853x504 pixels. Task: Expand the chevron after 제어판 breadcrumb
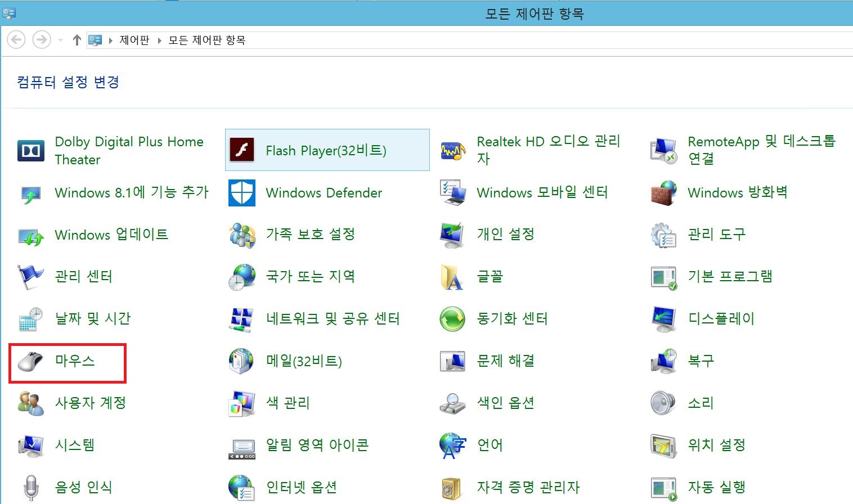[159, 40]
